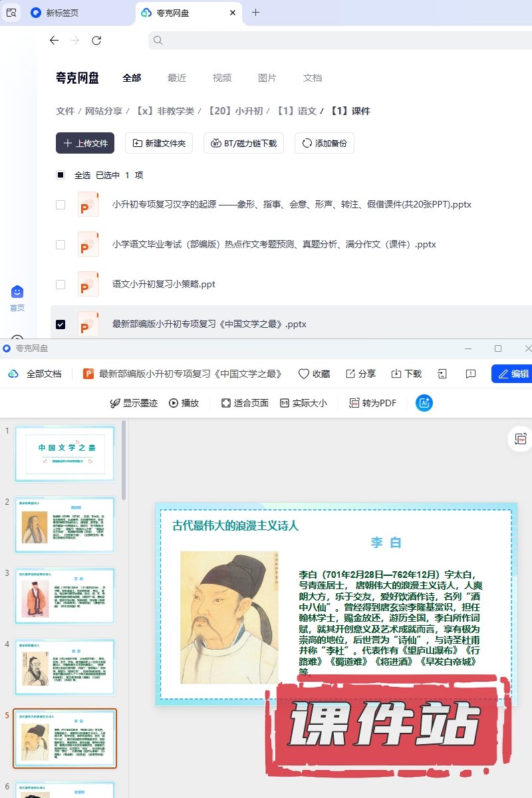Click 转为PDF convert to PDF

coord(373,403)
